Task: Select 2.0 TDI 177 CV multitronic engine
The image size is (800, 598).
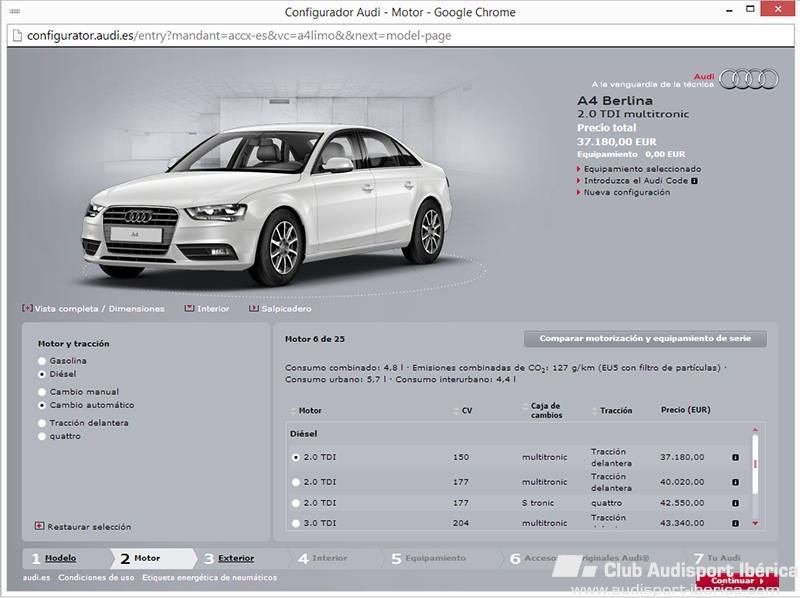Action: point(295,482)
